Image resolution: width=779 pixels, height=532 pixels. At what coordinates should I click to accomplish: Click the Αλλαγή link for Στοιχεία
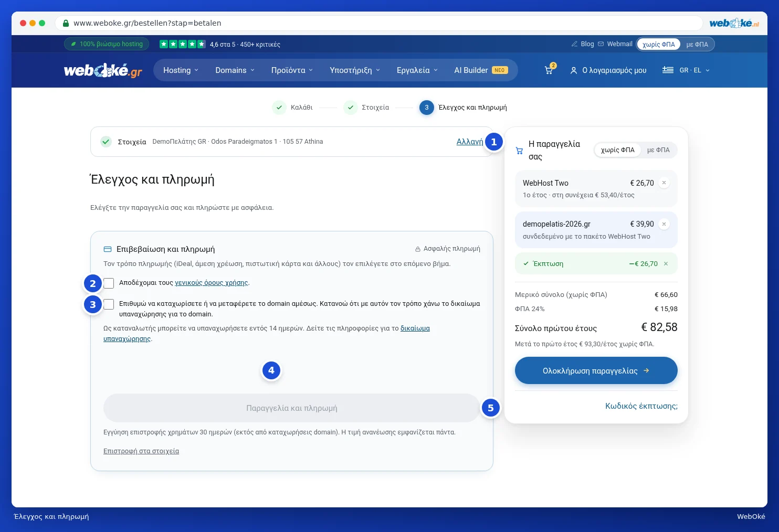coord(470,142)
